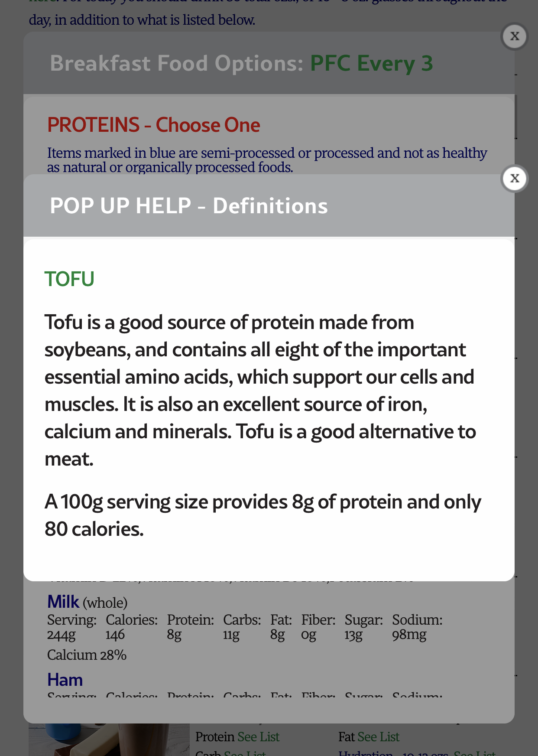Click the scrollbar of the Breakfast Options popup
This screenshot has height=756, width=538.
click(x=515, y=117)
